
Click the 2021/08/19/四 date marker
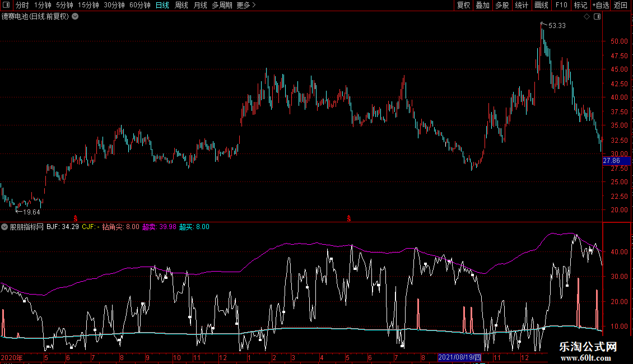tap(459, 357)
